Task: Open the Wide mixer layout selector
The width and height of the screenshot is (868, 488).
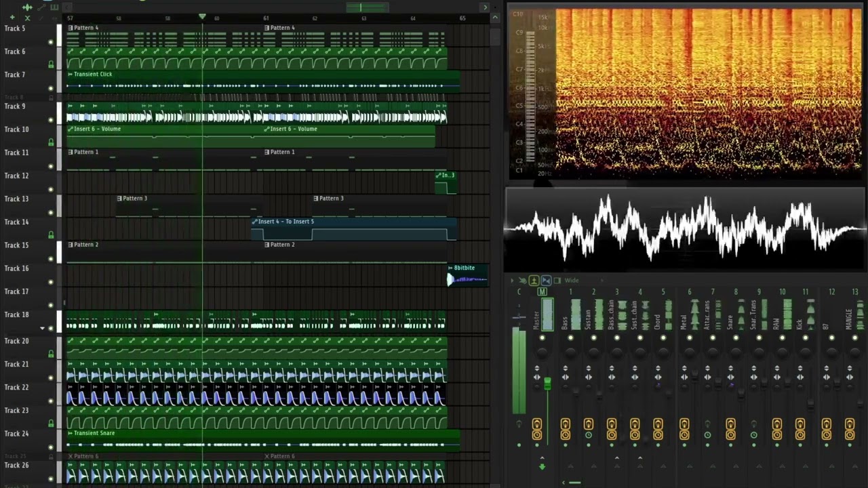Action: click(572, 280)
